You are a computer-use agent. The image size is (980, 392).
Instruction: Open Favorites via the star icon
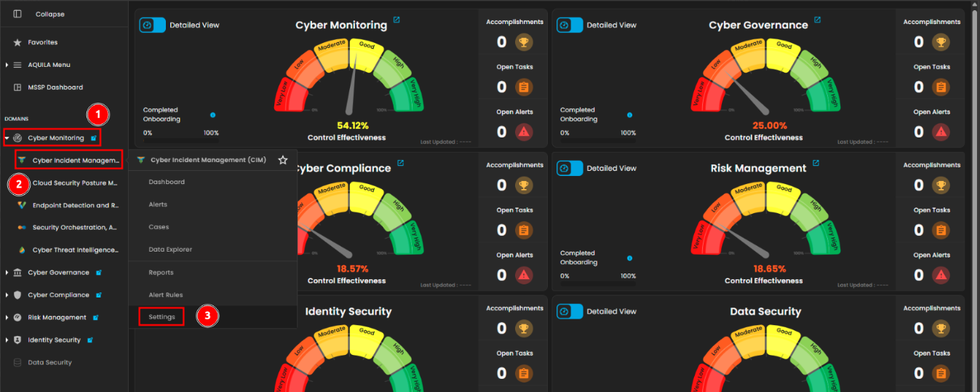tap(17, 42)
